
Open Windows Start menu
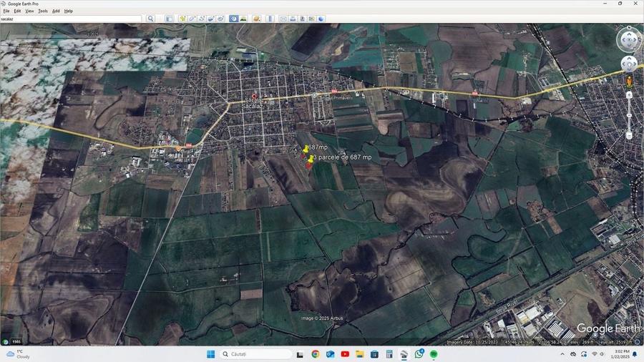click(x=211, y=354)
